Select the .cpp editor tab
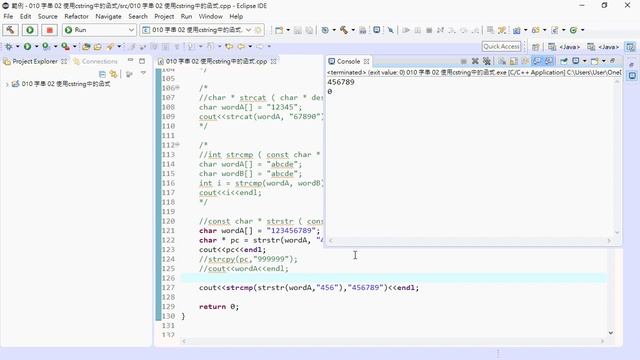 (216, 61)
